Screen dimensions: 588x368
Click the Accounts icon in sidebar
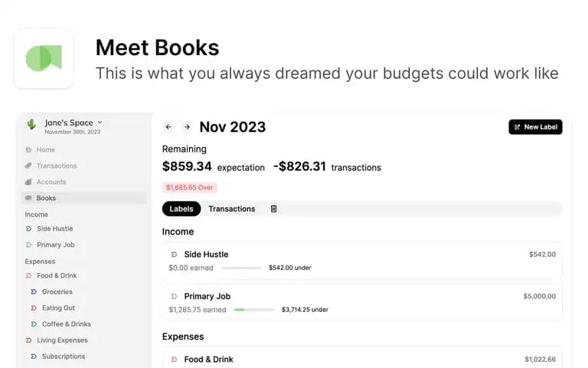[x=28, y=182]
